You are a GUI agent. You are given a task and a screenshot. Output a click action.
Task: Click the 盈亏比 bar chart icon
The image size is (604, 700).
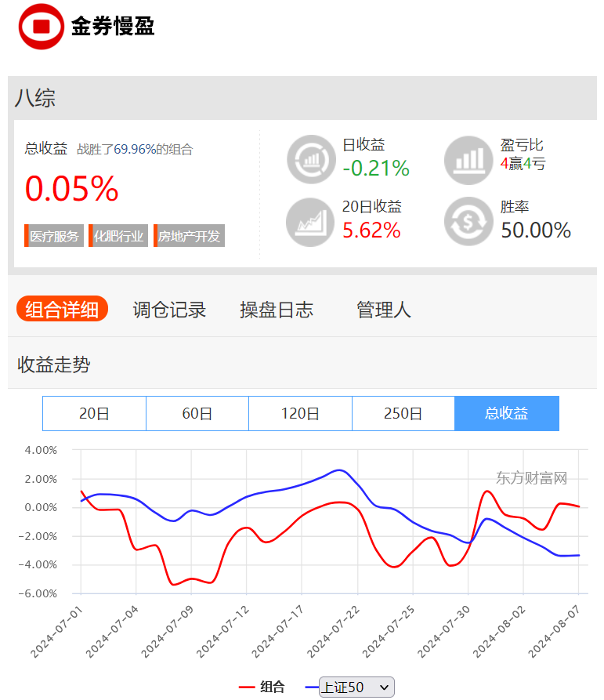click(468, 160)
